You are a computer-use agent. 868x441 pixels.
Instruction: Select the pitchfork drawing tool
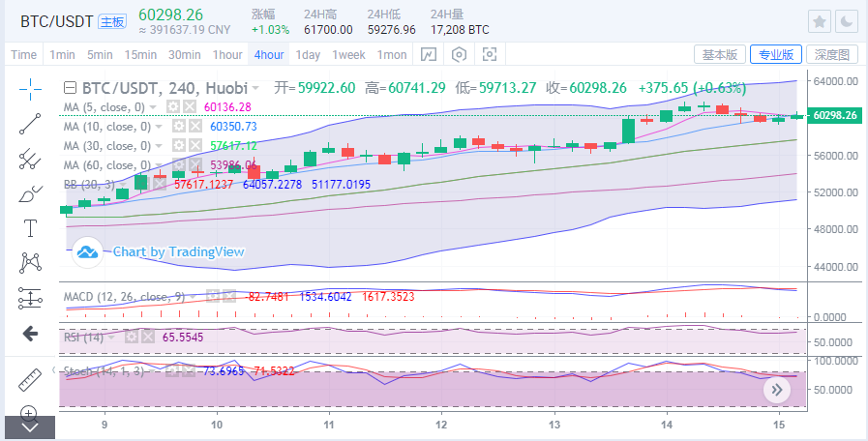click(30, 159)
